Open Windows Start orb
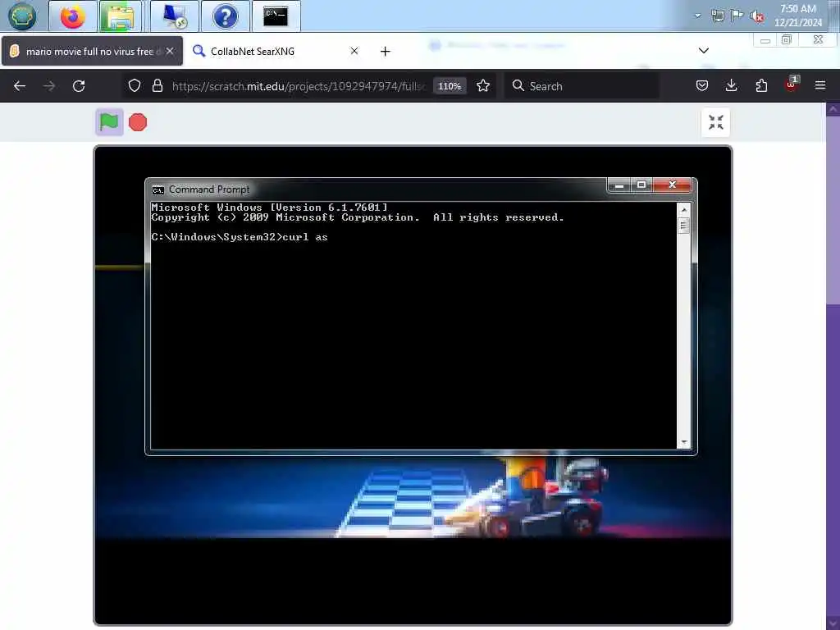840x630 pixels. pyautogui.click(x=22, y=16)
